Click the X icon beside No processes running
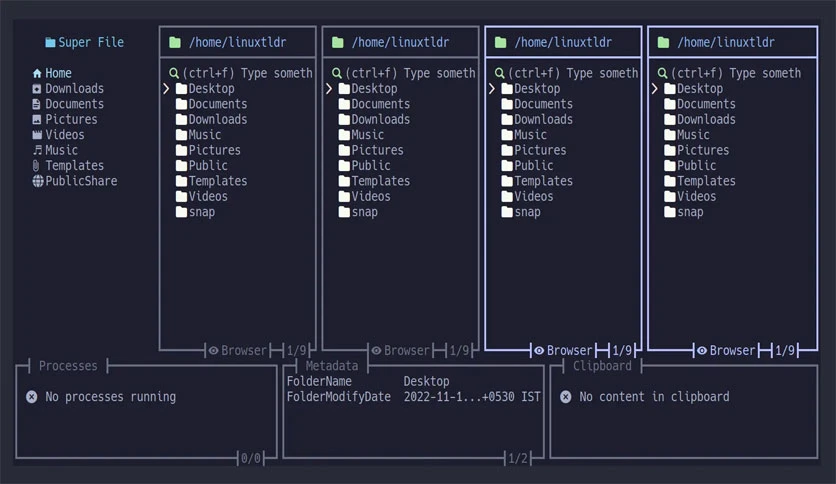Viewport: 836px width, 484px height. point(31,397)
